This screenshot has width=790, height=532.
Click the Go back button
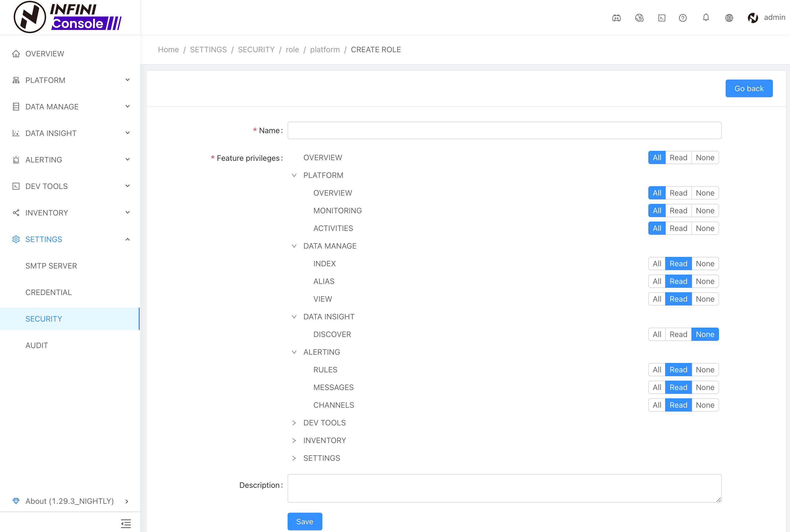click(x=749, y=89)
